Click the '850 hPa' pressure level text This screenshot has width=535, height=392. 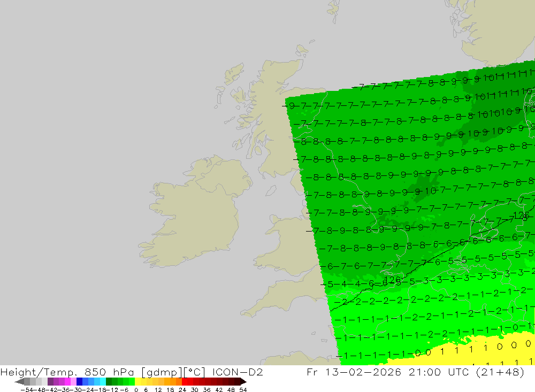[x=109, y=372]
